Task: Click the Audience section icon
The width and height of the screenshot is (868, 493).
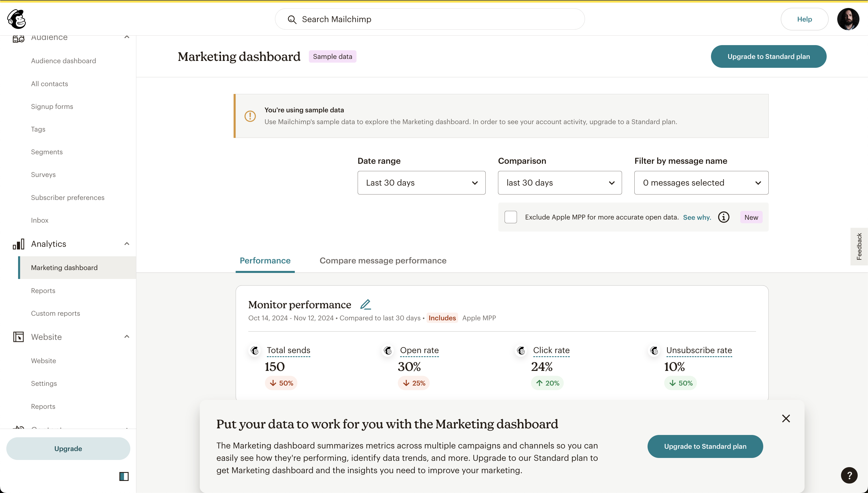Action: [18, 38]
